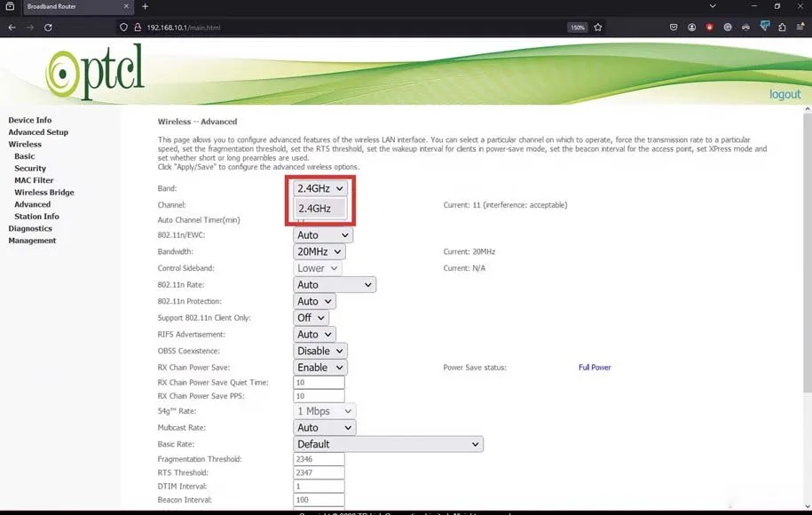Open the Bandwidth 20MHz dropdown
Screen dimensions: 812x515
pos(319,252)
